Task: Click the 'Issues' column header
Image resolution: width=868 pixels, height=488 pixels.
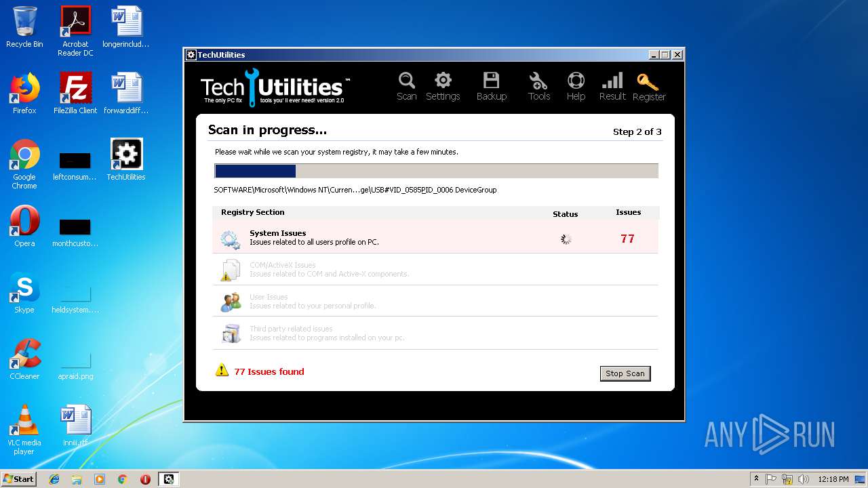Action: (x=628, y=212)
